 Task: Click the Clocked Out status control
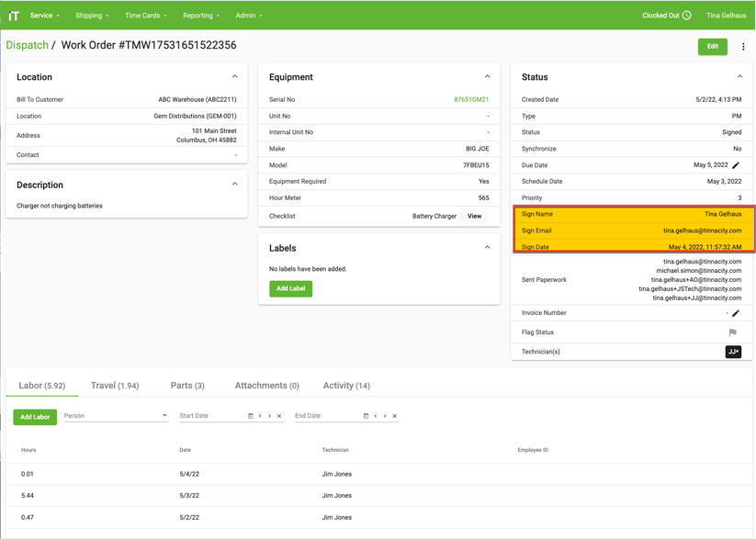point(664,15)
